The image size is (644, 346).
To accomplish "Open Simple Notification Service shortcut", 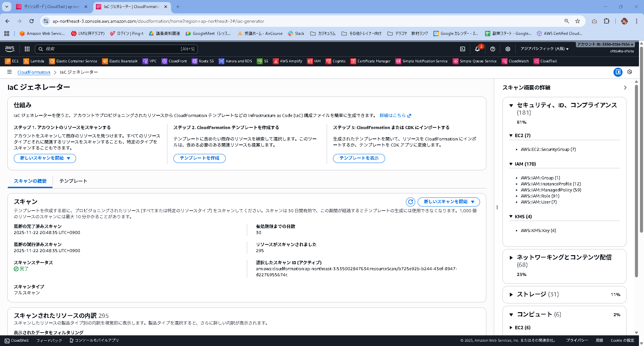I will [422, 61].
